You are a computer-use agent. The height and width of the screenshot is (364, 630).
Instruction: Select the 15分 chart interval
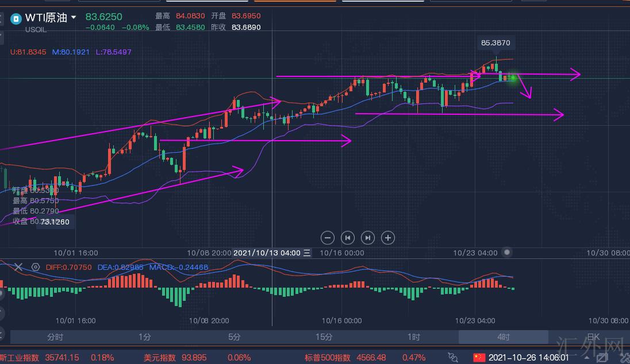324,337
